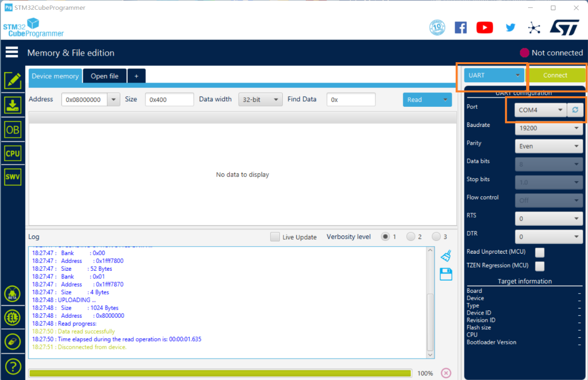The image size is (588, 380).
Task: Clear the log with broom icon
Action: pyautogui.click(x=446, y=256)
